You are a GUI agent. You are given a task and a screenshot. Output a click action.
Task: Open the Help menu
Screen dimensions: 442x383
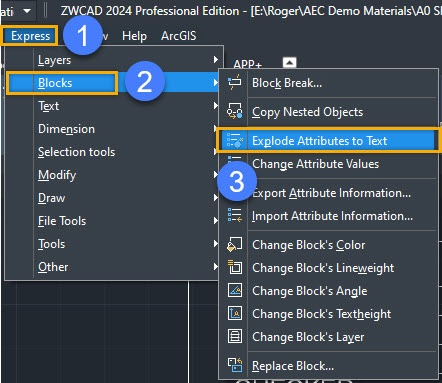[x=134, y=36]
